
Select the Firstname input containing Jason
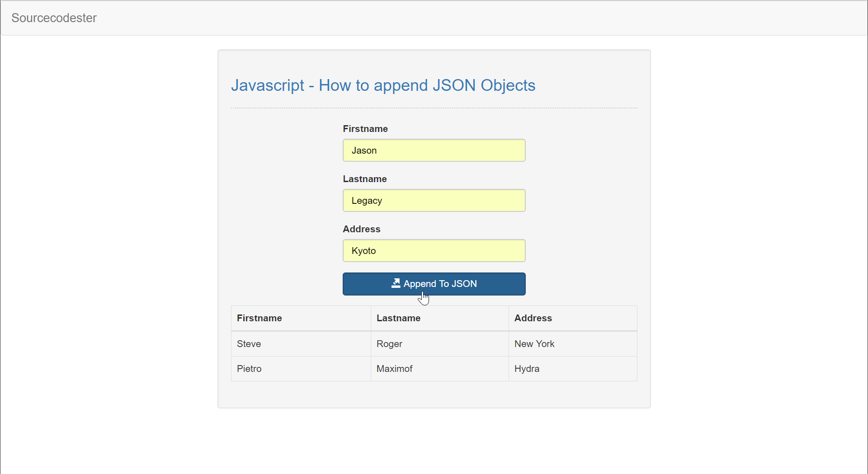(434, 150)
